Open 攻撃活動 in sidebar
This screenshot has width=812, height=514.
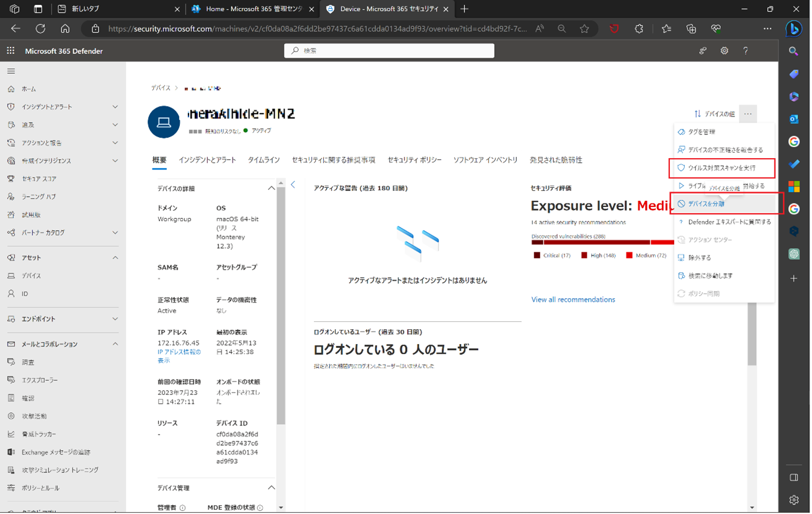[34, 416]
